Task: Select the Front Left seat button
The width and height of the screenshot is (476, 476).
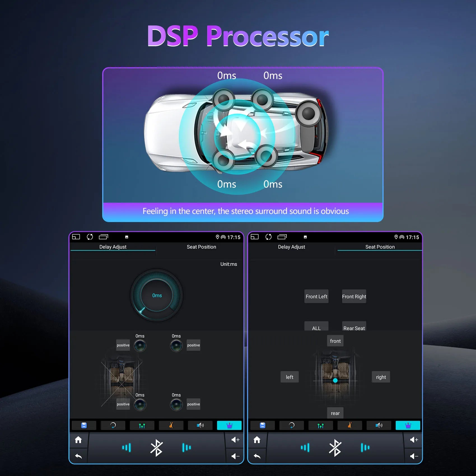Action: [x=316, y=297]
